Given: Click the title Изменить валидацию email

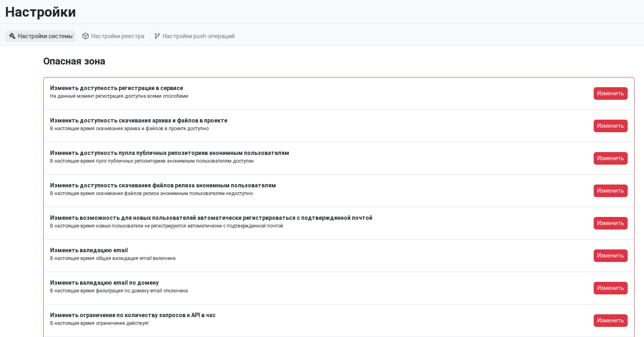Looking at the screenshot, I should coord(89,250).
